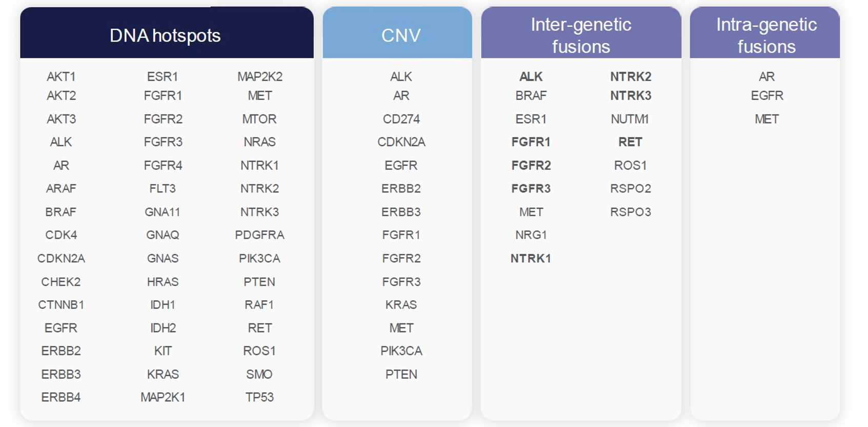Select MAP2K1 gene entry

coord(163,397)
